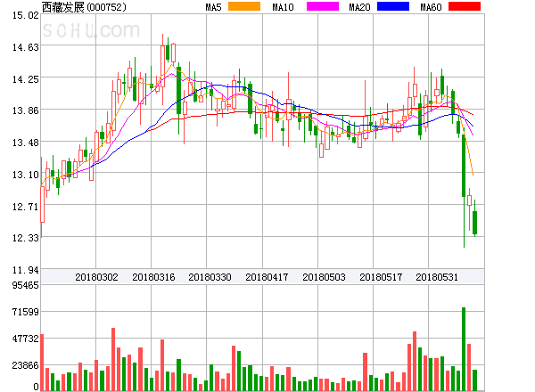Viewport: 535px width, 392px height.
Task: Click the 13.10 price axis label
Action: pos(26,175)
